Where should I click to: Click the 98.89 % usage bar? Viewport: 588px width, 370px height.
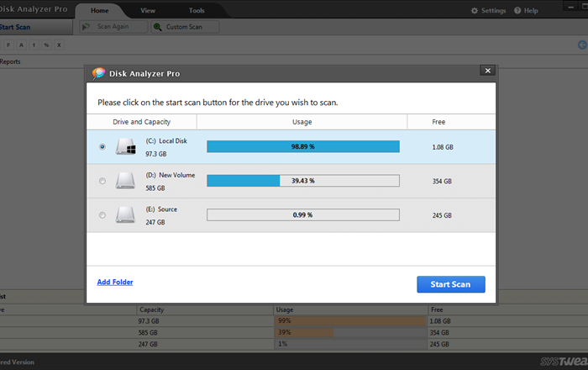[x=303, y=146]
